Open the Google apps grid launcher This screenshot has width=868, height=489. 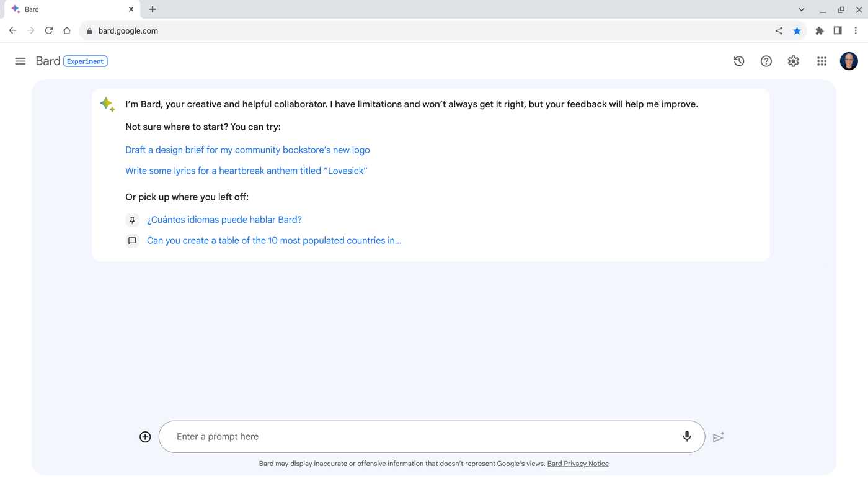point(821,61)
